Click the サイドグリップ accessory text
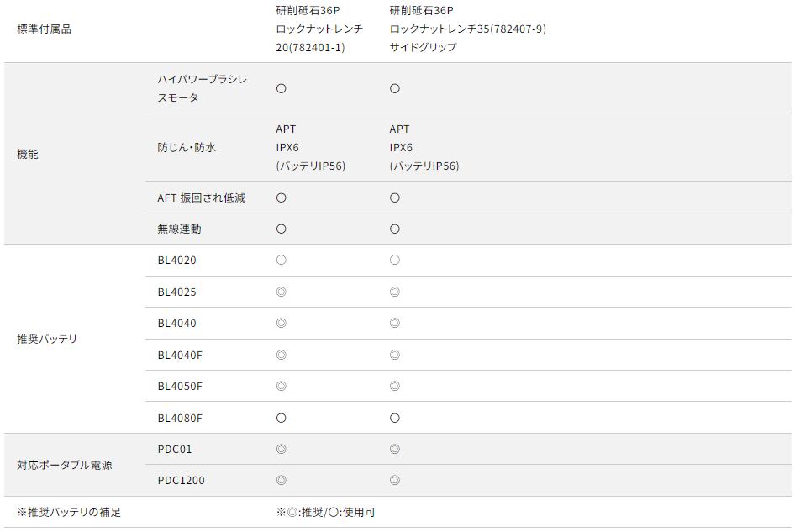 pos(423,47)
